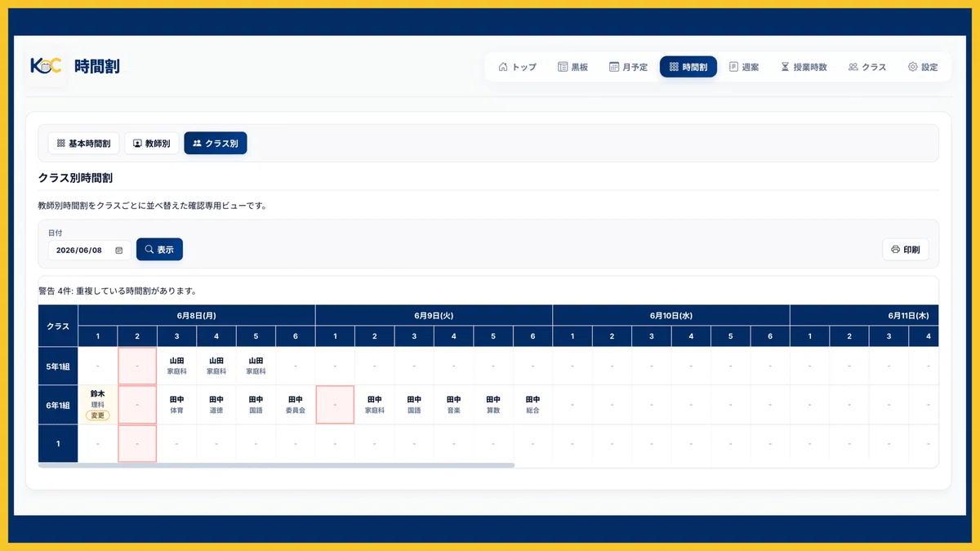Click the 表示 search button
The image size is (980, 551).
click(159, 250)
